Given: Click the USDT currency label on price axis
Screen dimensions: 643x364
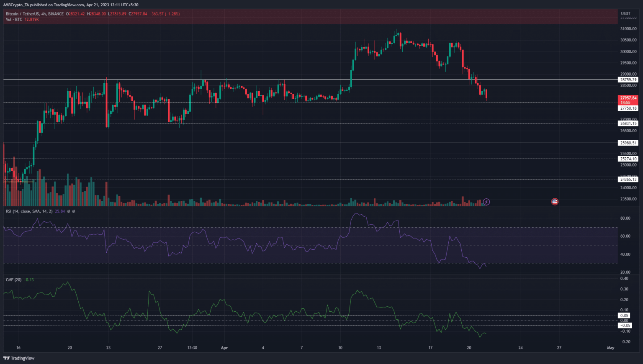Looking at the screenshot, I should (x=626, y=13).
